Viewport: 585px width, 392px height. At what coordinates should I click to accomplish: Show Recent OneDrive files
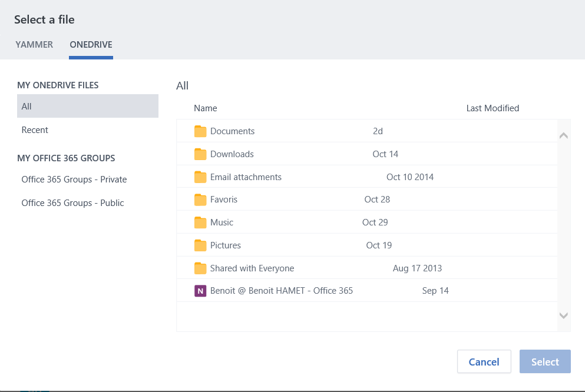point(35,130)
